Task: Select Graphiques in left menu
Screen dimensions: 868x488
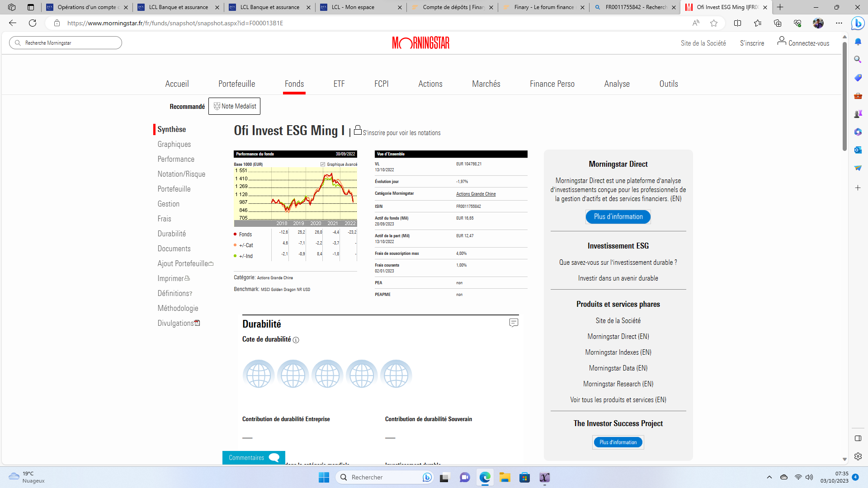Action: tap(174, 144)
